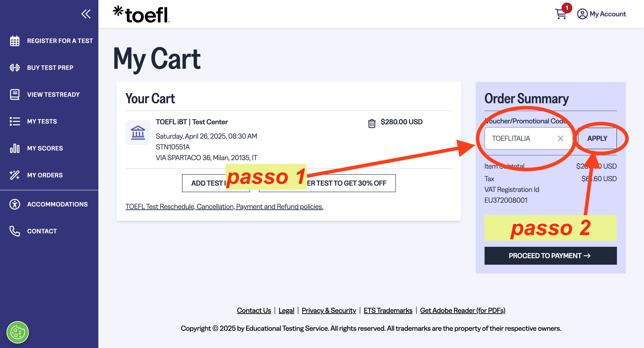The image size is (644, 348).
Task: Open TOEFL reschedule and refund policies link
Action: [x=224, y=206]
